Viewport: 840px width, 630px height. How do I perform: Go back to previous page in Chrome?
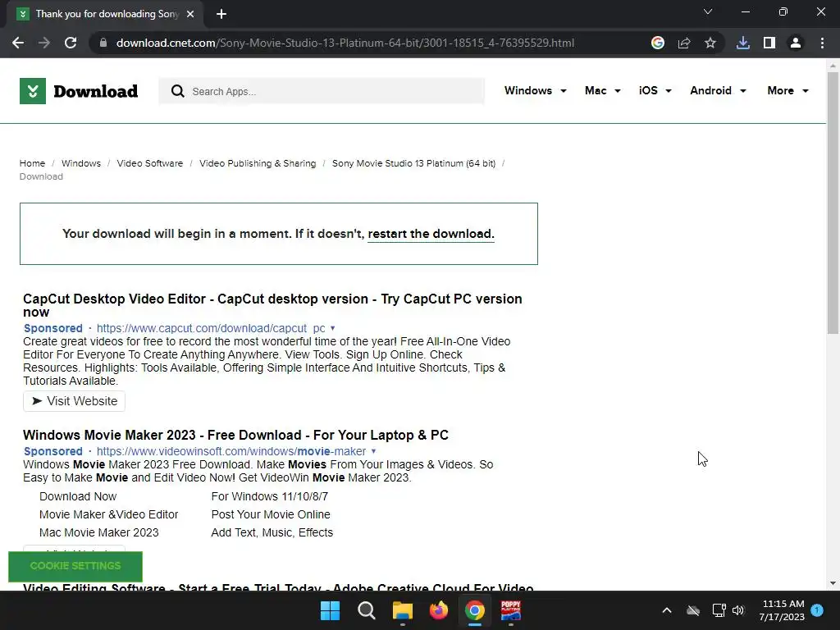pyautogui.click(x=18, y=43)
